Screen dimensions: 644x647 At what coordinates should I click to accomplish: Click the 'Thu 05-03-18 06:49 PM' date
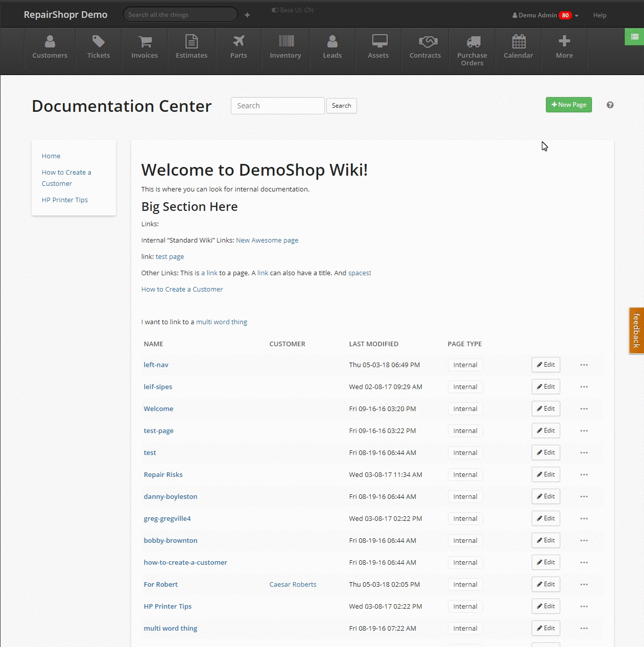pos(385,365)
